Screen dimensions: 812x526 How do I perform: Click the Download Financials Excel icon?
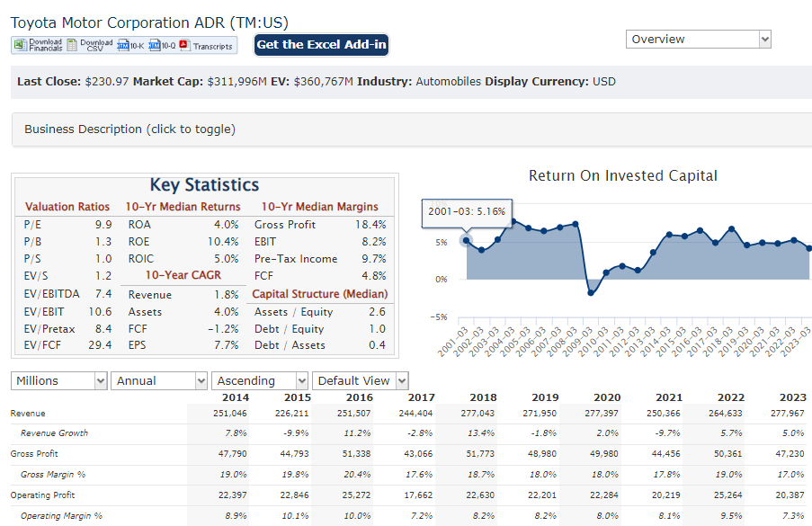pos(20,45)
